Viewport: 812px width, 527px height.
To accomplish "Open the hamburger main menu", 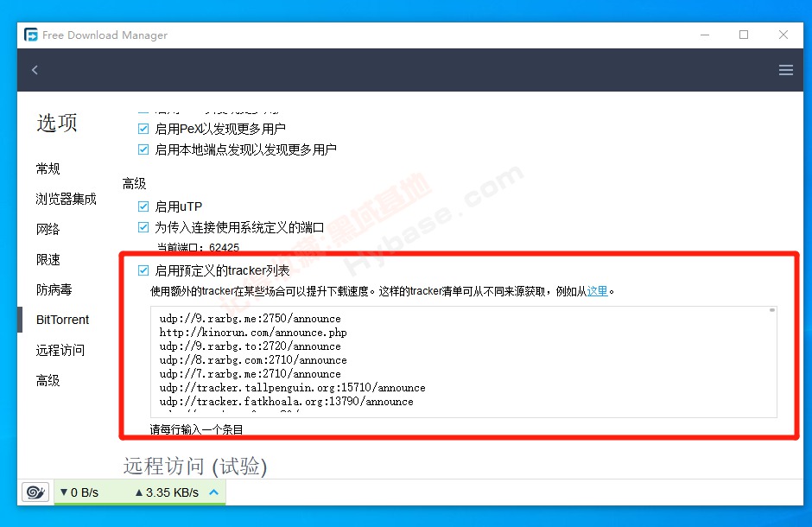I will tap(785, 70).
